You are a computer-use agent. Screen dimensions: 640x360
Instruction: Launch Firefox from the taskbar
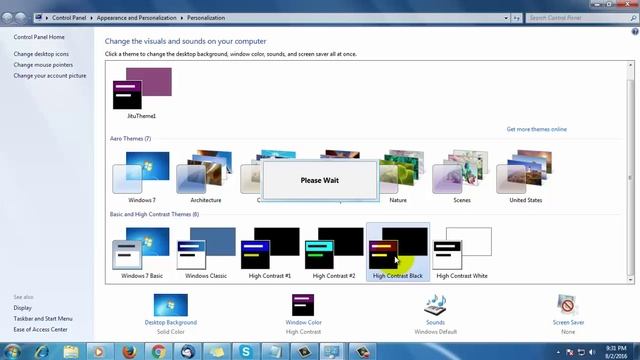(129, 351)
